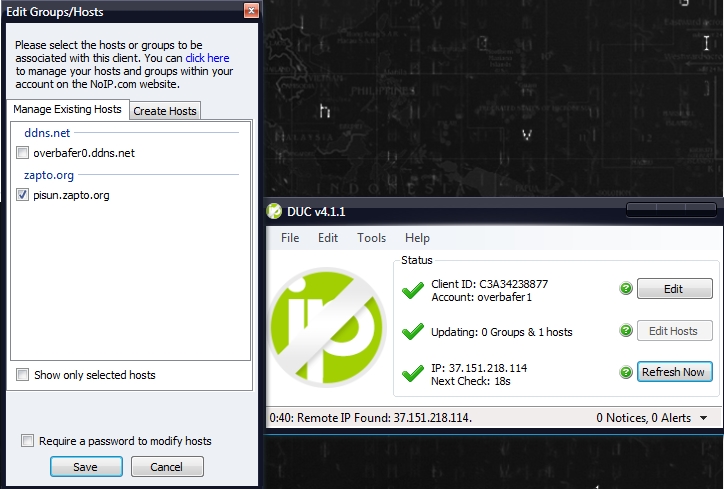
Task: Click the Refresh Now button
Action: tap(674, 372)
